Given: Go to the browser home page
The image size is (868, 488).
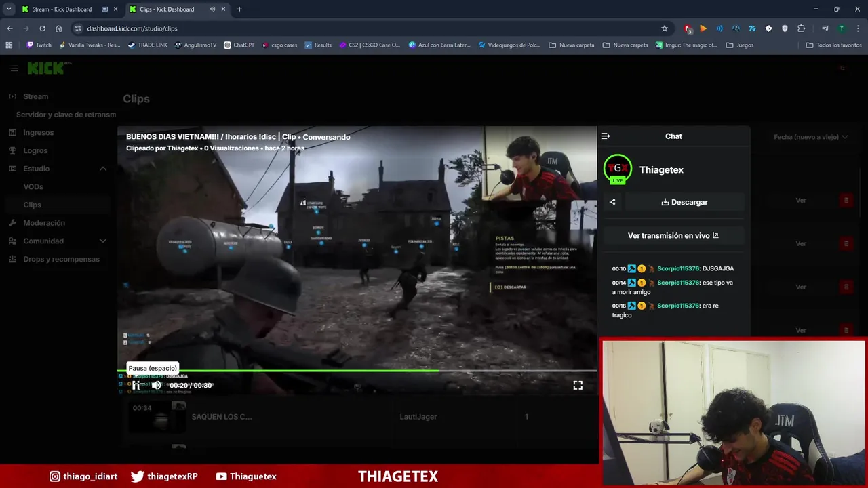Looking at the screenshot, I should click(58, 28).
